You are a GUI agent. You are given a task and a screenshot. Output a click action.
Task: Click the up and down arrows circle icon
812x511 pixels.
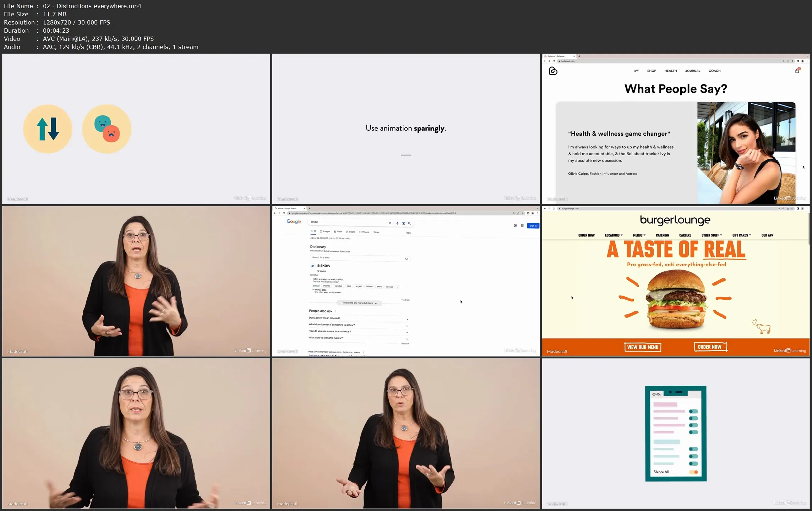point(48,129)
